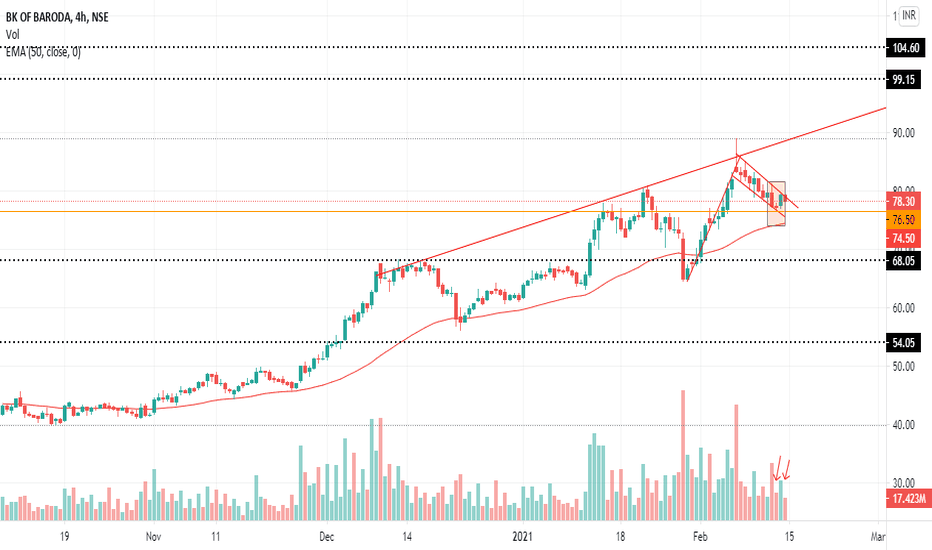Click the 2021 marker on time axis
The height and width of the screenshot is (550, 932).
coord(522,536)
